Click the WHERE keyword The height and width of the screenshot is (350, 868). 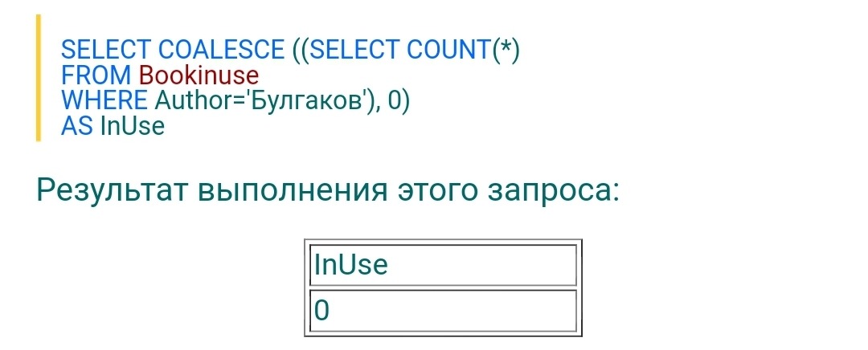click(104, 101)
